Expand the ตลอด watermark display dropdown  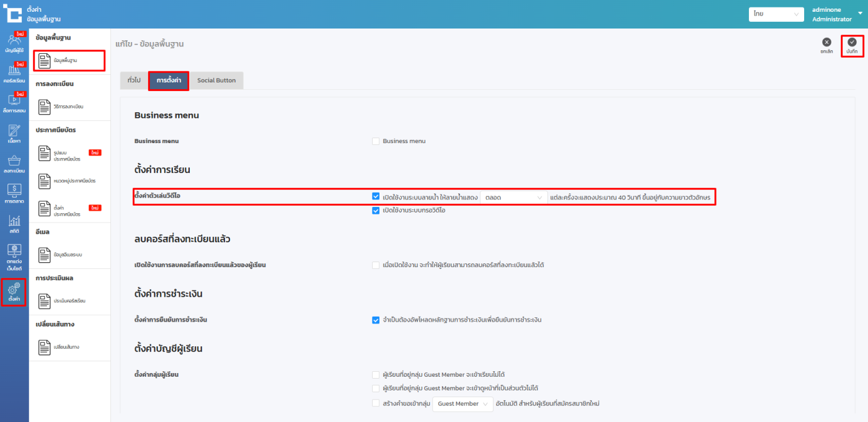[513, 198]
